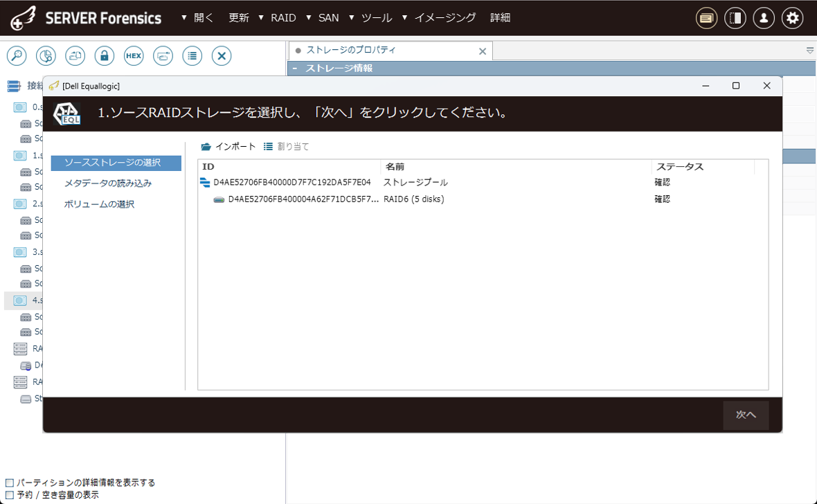Close the ストレージのプロパティ tab
The width and height of the screenshot is (817, 504).
tap(483, 51)
